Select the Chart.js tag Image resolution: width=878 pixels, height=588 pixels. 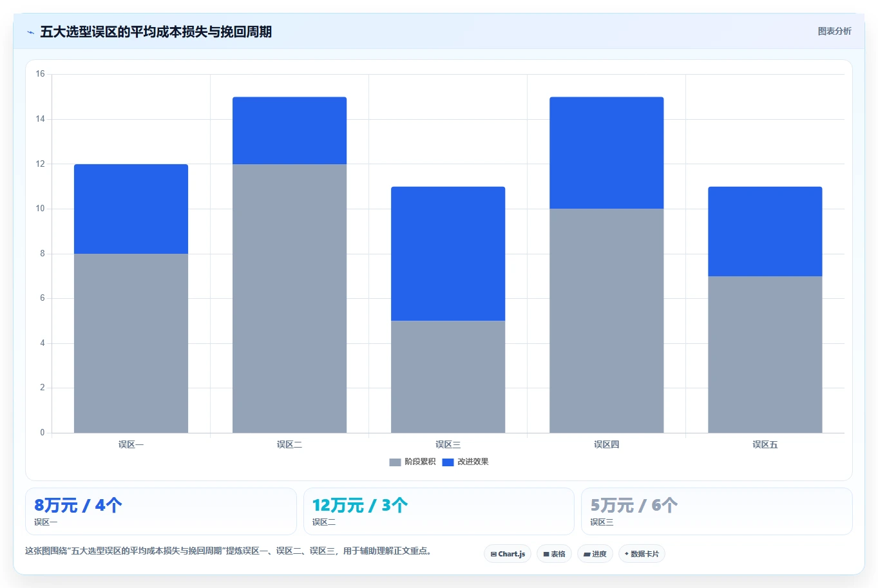tap(508, 554)
